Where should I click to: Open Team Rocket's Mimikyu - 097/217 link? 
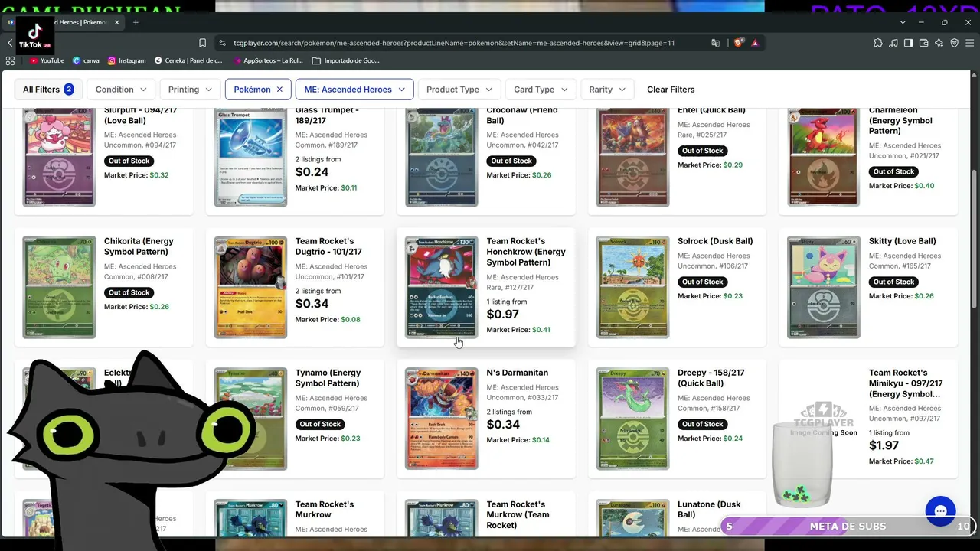pos(906,383)
